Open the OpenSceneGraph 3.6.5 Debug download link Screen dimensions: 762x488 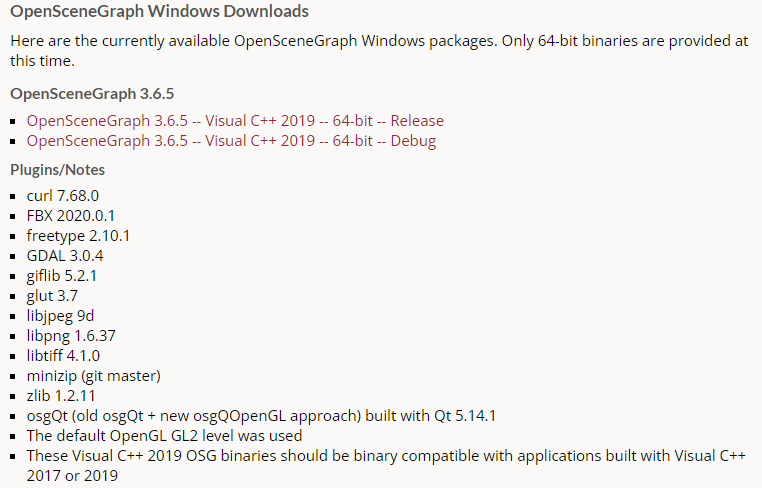click(231, 141)
